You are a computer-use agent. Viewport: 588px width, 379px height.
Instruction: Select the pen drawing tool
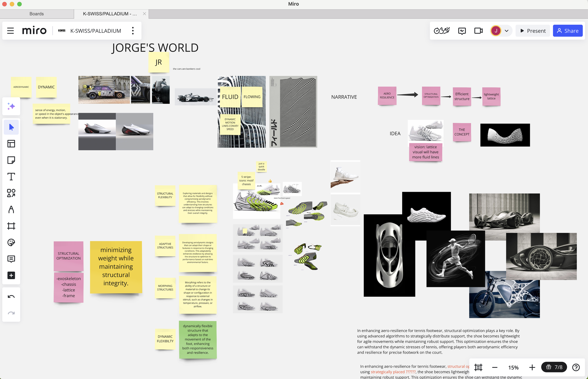[11, 210]
